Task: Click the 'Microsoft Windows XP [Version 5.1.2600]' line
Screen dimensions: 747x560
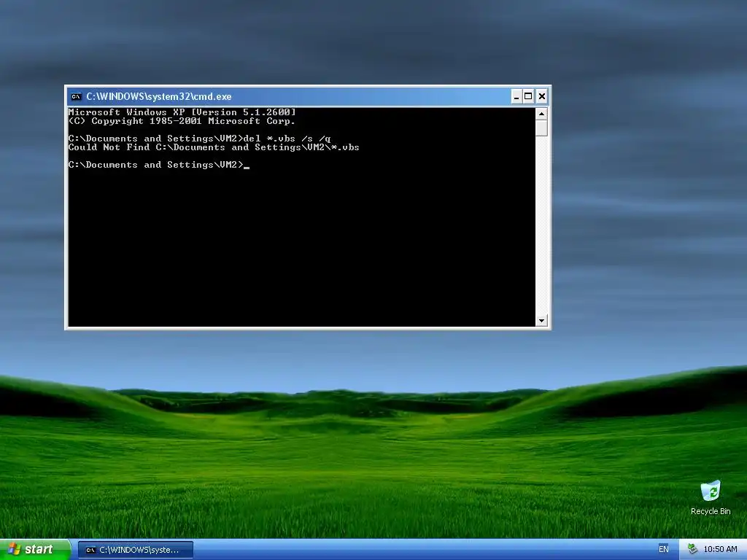Action: click(x=182, y=112)
